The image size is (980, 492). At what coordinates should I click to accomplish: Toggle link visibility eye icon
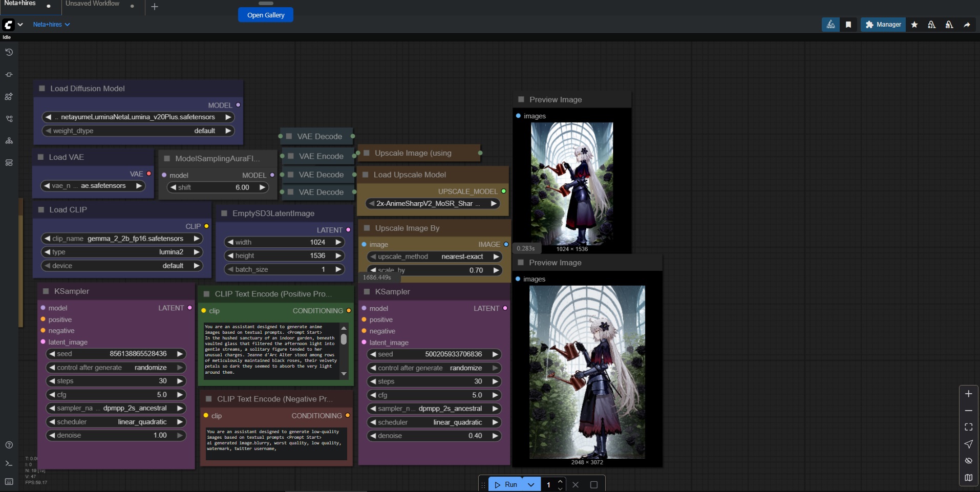968,461
